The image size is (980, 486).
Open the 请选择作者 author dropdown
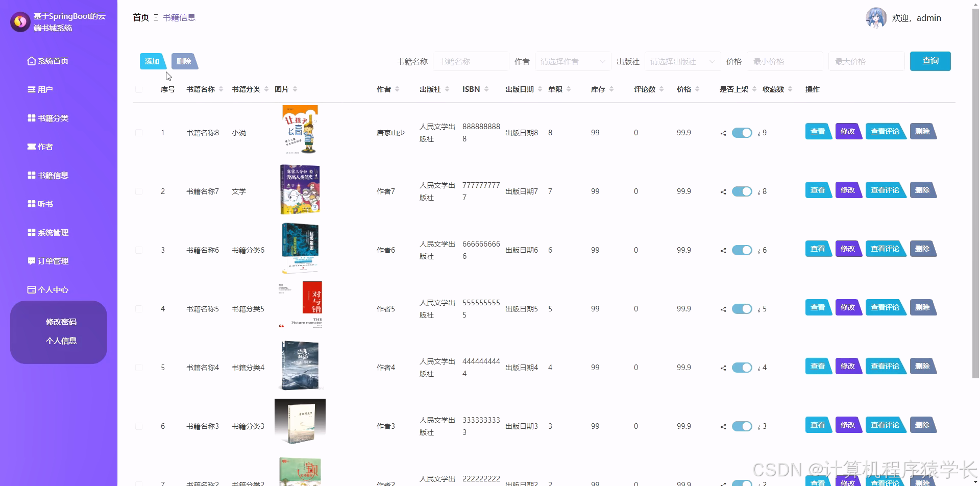point(573,61)
